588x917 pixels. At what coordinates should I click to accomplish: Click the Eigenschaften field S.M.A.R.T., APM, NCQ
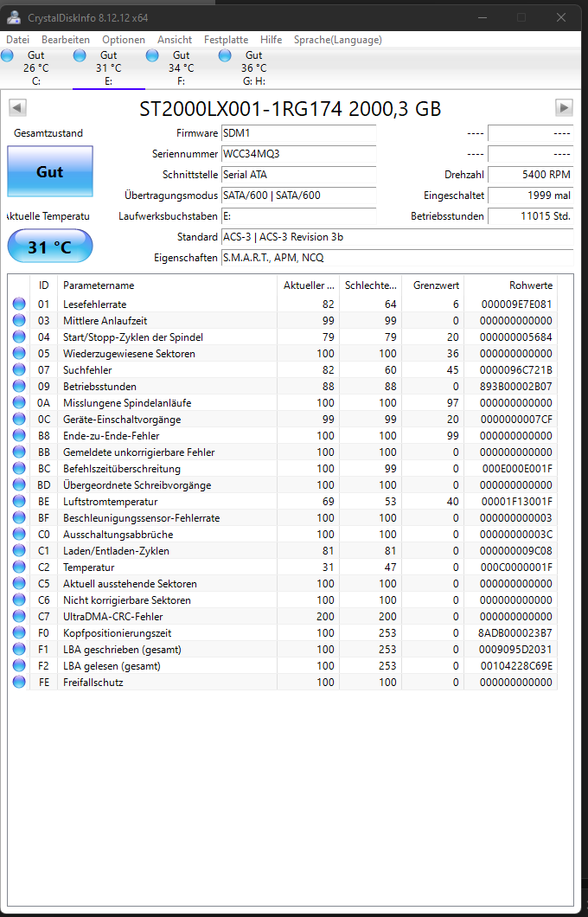tap(398, 258)
